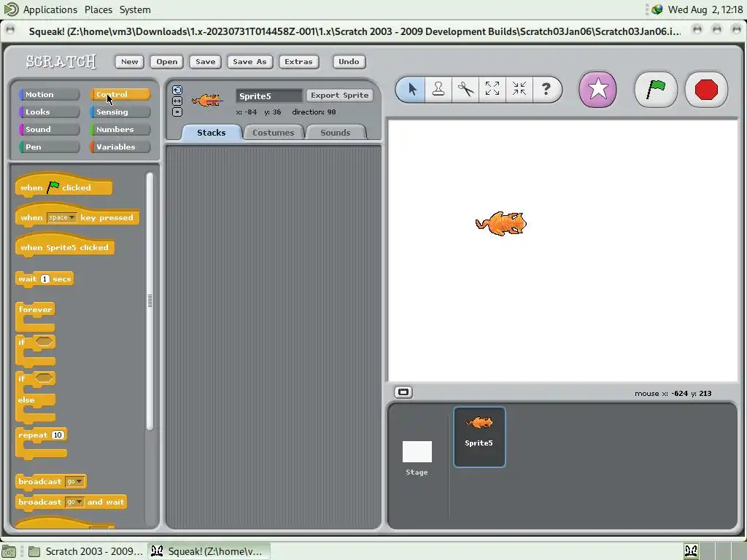Click the Undo button
747x560 pixels.
tap(349, 61)
